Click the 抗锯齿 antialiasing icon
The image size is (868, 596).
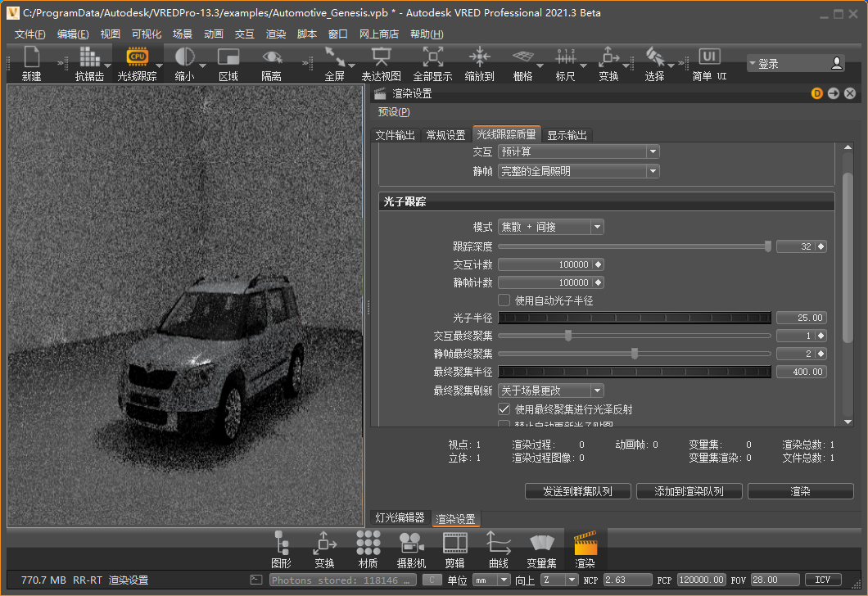pyautogui.click(x=89, y=57)
